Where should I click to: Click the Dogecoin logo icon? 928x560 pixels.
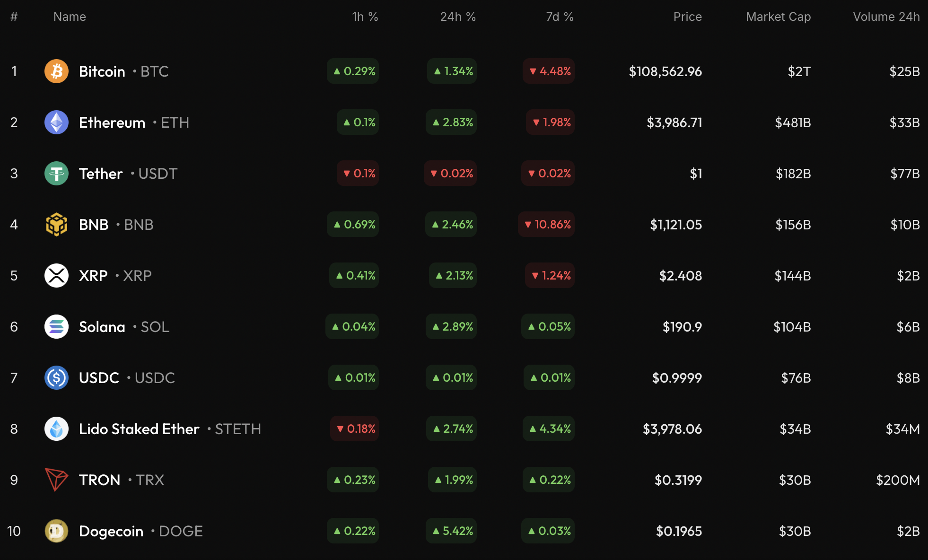(56, 531)
